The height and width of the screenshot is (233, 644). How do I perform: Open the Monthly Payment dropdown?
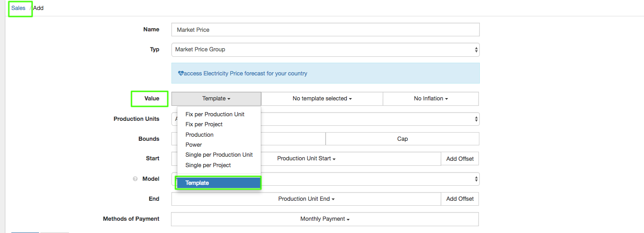[x=325, y=219]
